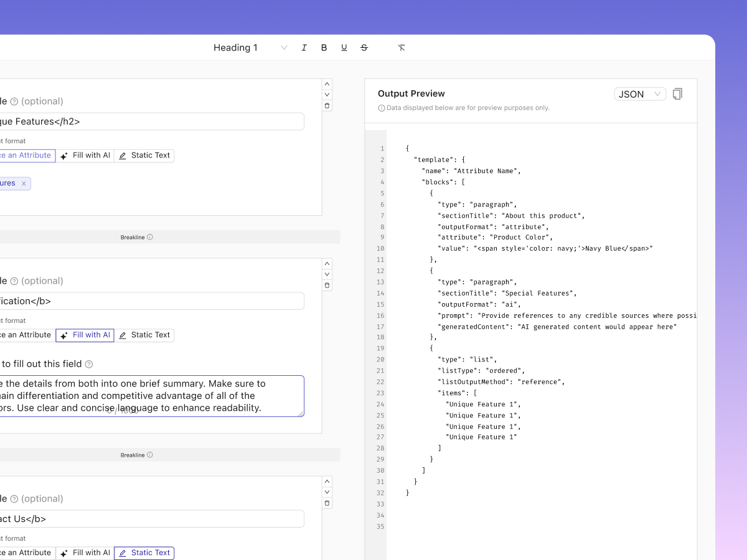Click inside the AI prompt text area
Viewport: 747px width, 560px height.
click(x=149, y=397)
